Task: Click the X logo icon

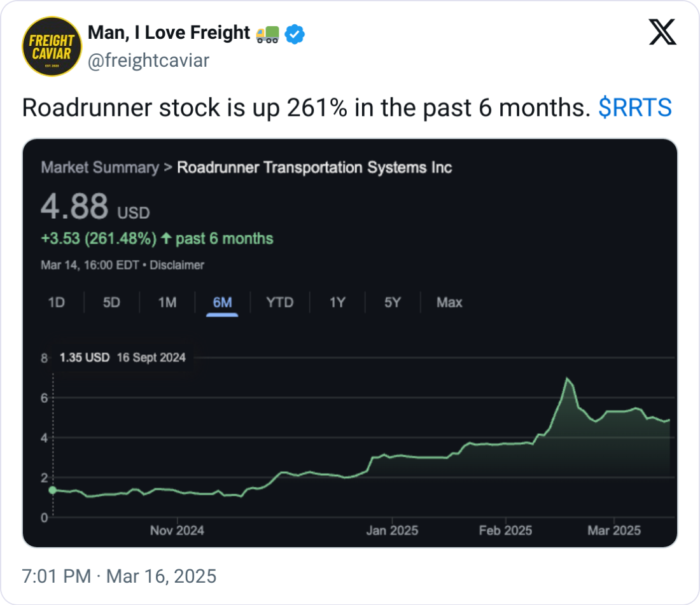Action: pyautogui.click(x=662, y=32)
